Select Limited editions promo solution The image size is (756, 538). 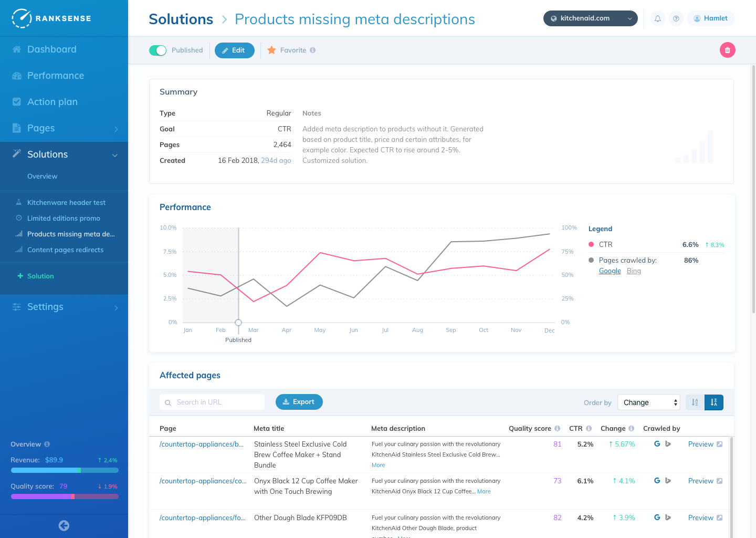point(64,219)
